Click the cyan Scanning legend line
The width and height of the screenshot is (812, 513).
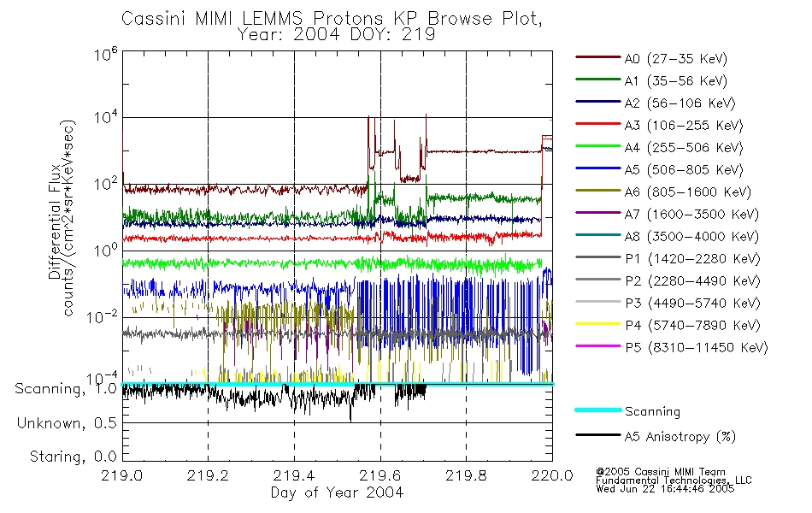click(598, 410)
